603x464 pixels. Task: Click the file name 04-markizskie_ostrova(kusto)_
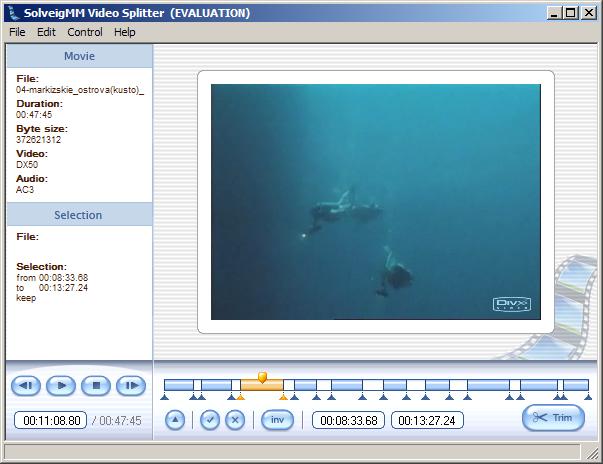tap(80, 90)
